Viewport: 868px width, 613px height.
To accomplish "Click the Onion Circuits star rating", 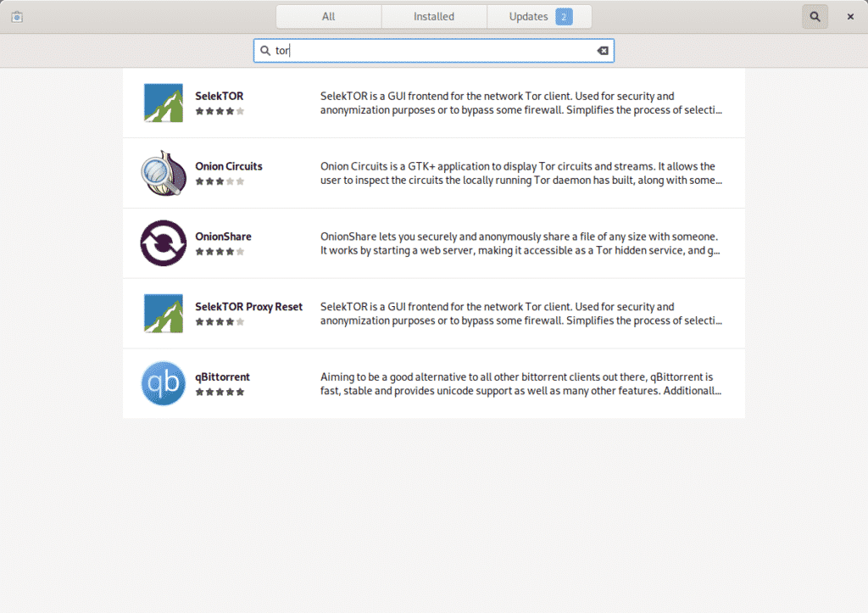I will (220, 181).
